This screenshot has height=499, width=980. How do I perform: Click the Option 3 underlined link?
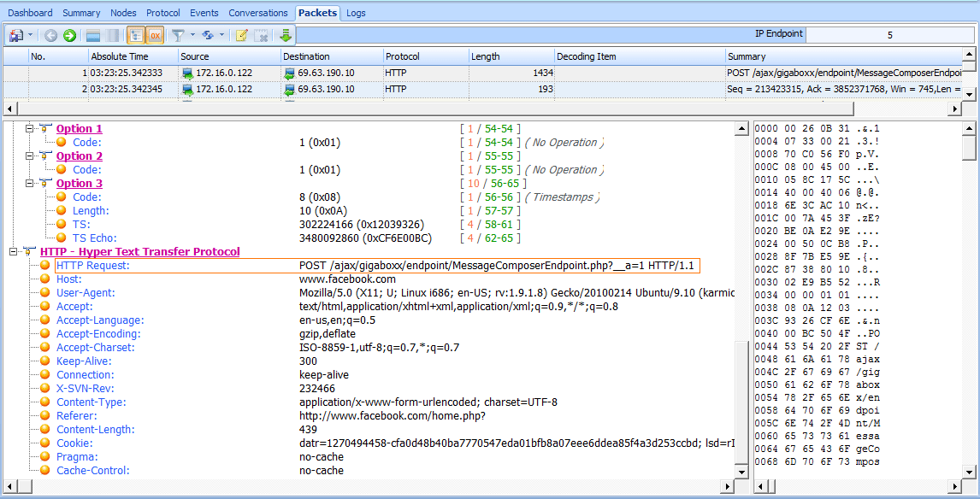[80, 184]
